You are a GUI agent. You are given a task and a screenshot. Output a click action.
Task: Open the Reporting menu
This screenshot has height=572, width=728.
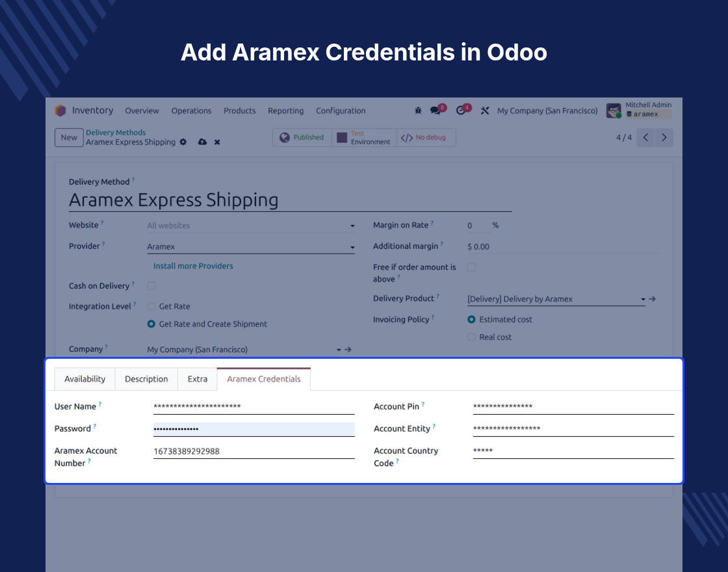[x=285, y=110]
